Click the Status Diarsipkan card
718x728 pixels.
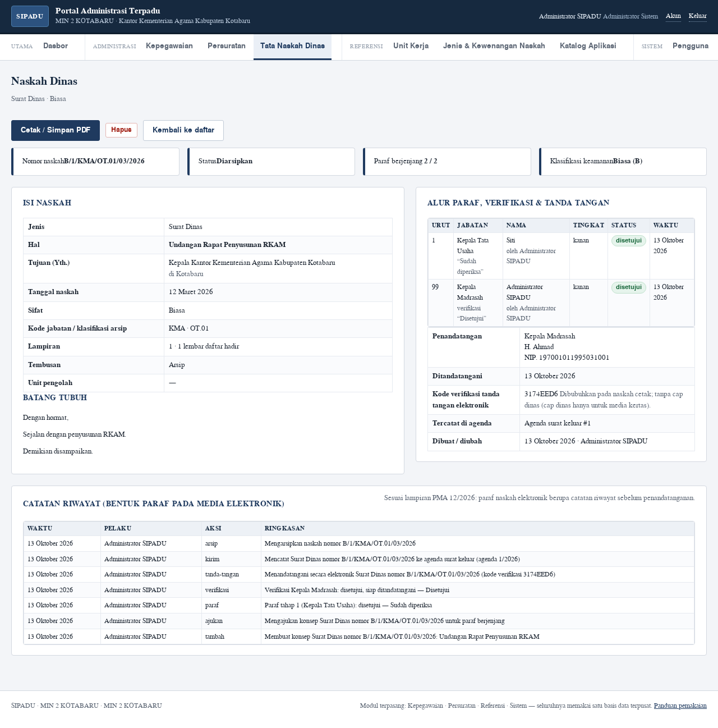(271, 162)
